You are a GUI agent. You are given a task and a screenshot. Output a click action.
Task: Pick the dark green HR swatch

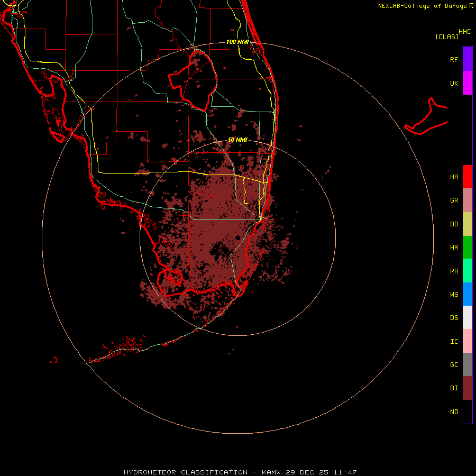pyautogui.click(x=467, y=248)
